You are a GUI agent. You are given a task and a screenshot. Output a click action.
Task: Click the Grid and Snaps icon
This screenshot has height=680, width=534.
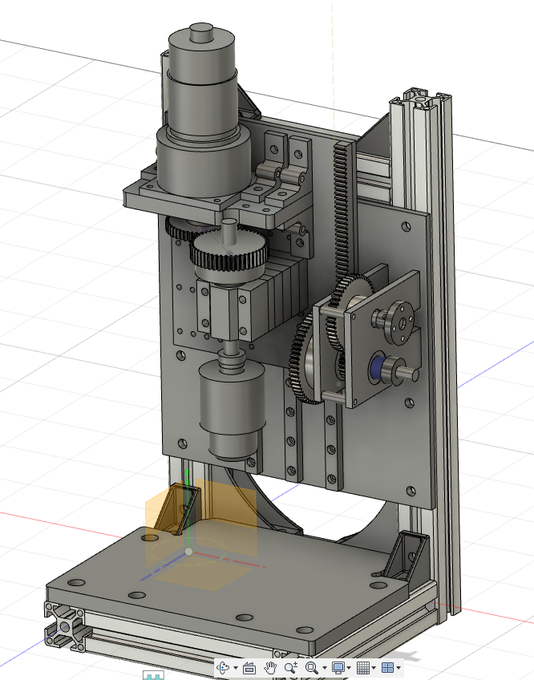point(363,667)
